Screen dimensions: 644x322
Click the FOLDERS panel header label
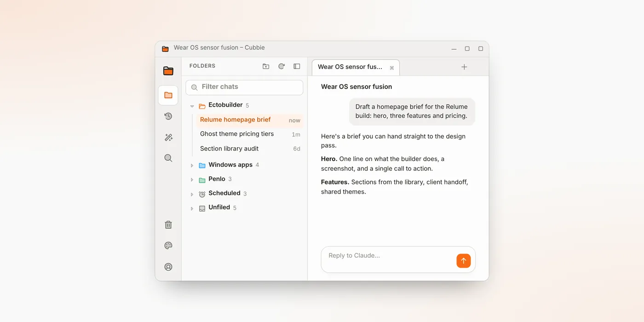(x=202, y=66)
